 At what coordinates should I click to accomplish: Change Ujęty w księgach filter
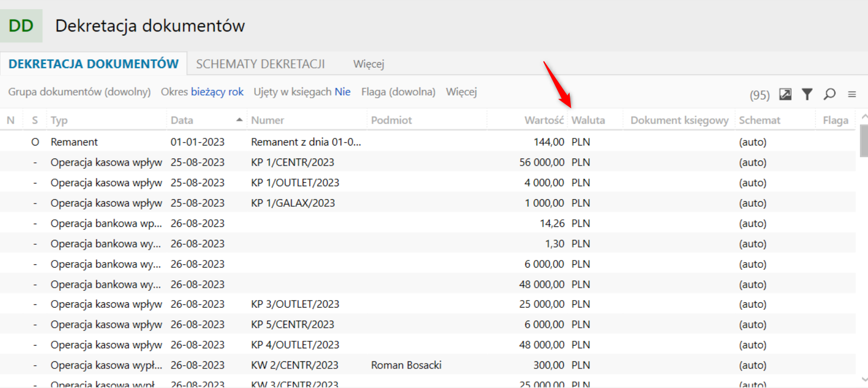tap(302, 92)
